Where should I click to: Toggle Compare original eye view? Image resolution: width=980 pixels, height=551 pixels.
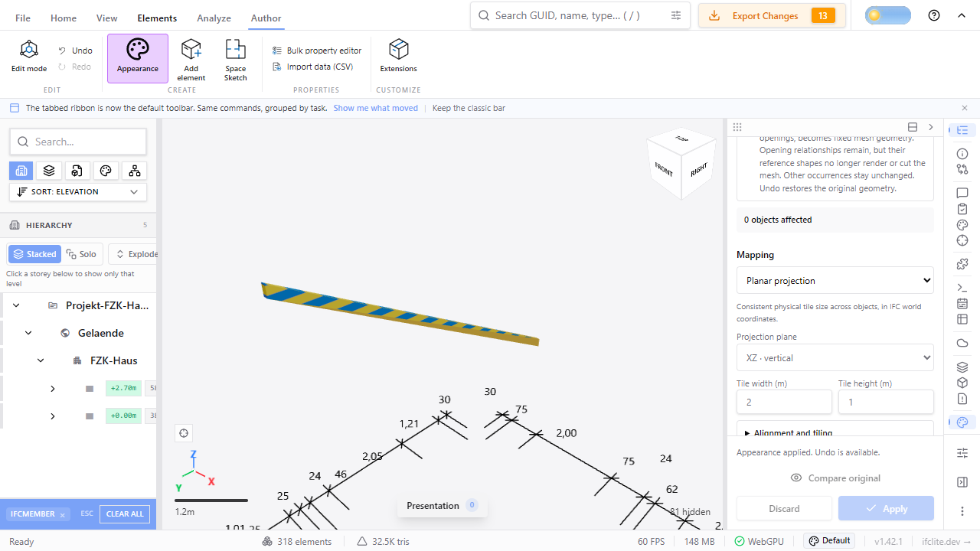835,478
